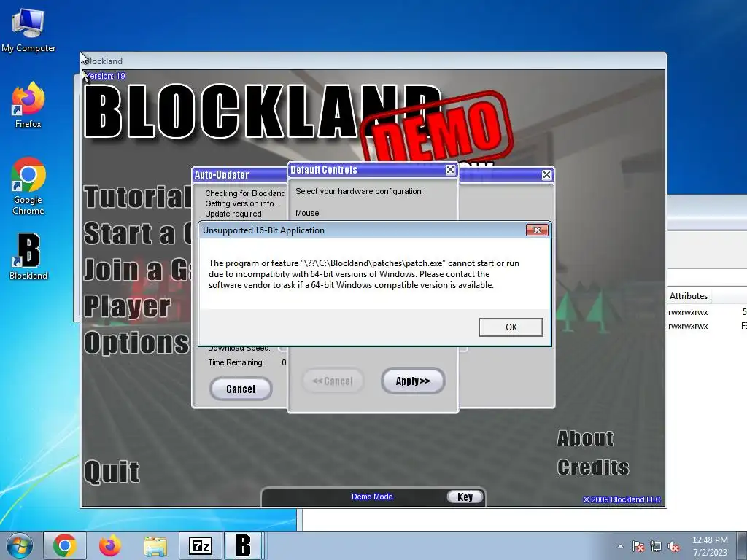Open the Tutorial menu item

pyautogui.click(x=138, y=197)
